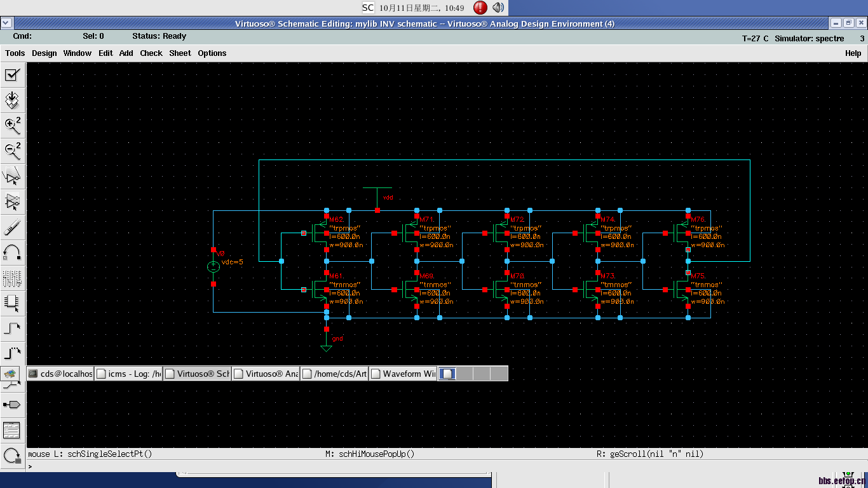
Task: Open the Tools menu
Action: point(15,53)
